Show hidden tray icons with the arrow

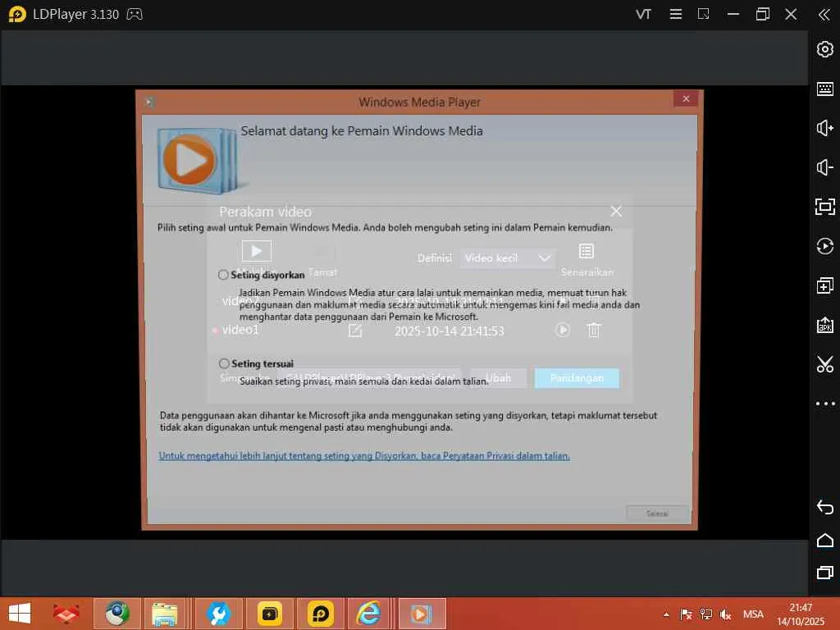pyautogui.click(x=666, y=614)
